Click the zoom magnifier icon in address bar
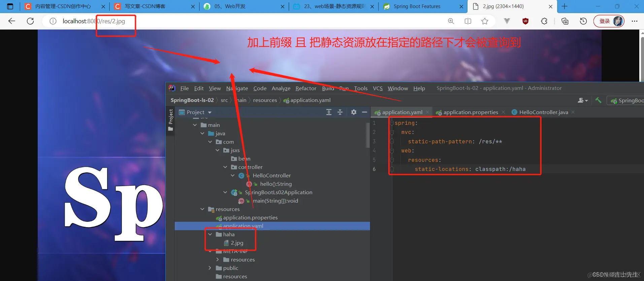The image size is (644, 281). pyautogui.click(x=451, y=21)
